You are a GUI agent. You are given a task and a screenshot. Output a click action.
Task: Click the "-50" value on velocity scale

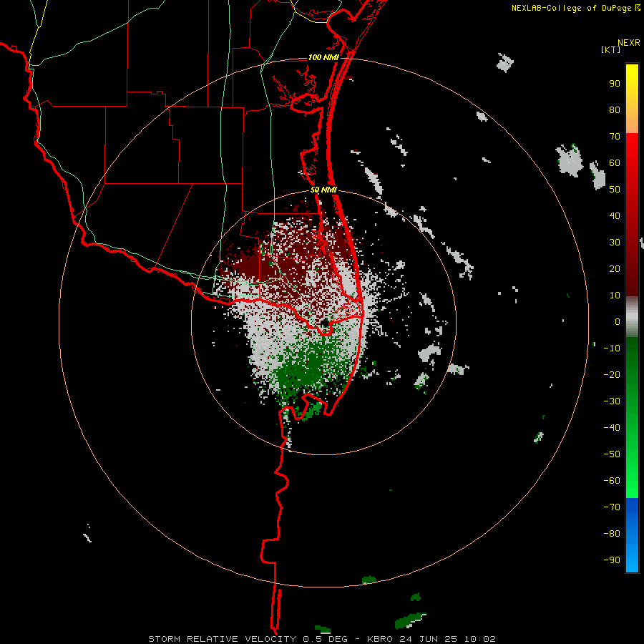pos(612,454)
